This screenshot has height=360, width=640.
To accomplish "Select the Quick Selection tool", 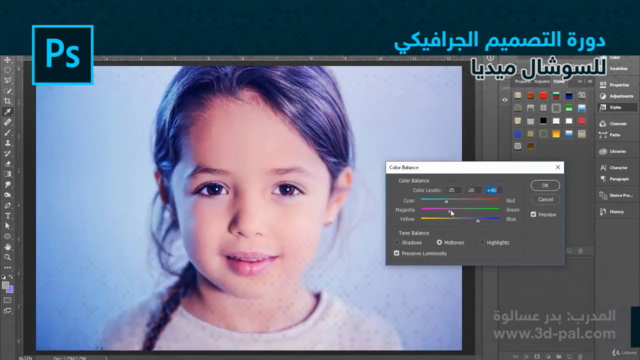I will pyautogui.click(x=7, y=91).
